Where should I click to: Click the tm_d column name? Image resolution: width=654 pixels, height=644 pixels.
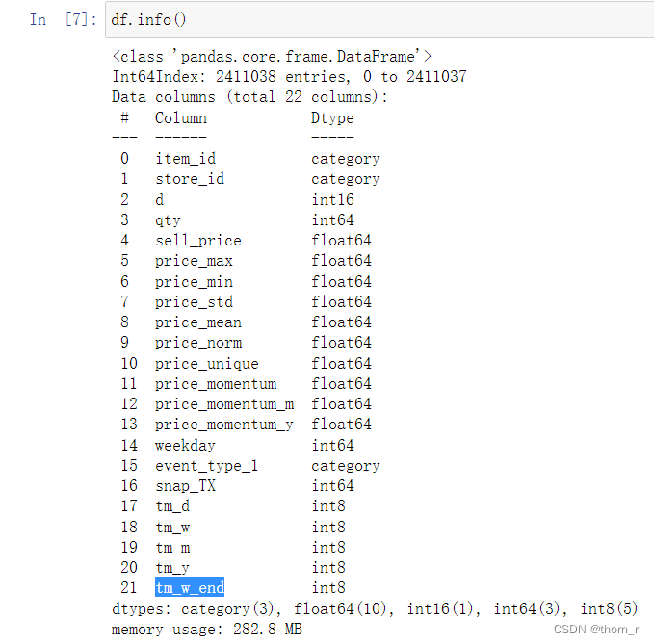coord(172,506)
